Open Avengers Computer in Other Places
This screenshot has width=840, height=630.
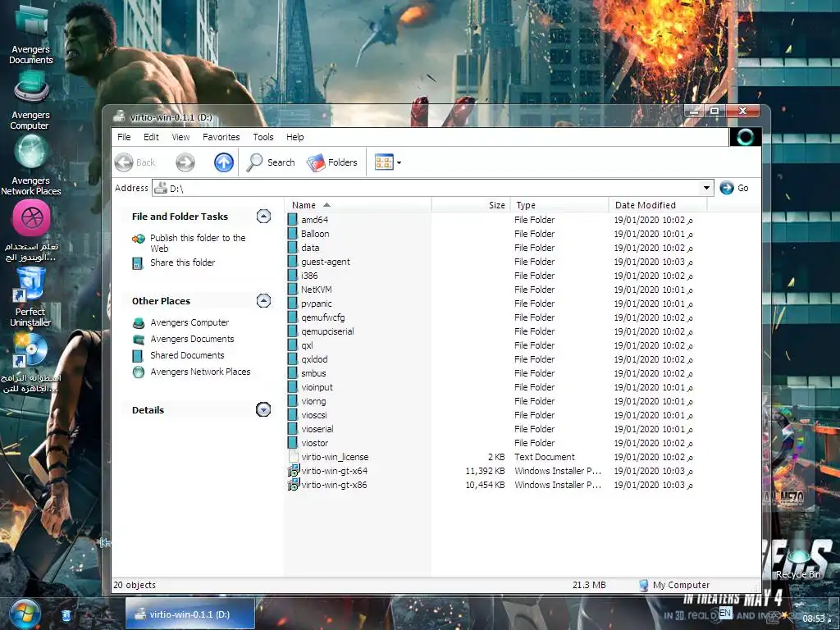(189, 322)
